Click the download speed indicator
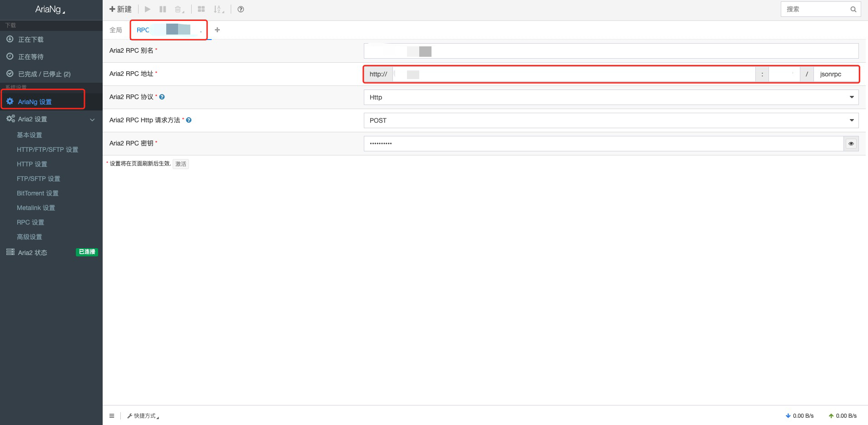The width and height of the screenshot is (868, 425). (x=799, y=415)
